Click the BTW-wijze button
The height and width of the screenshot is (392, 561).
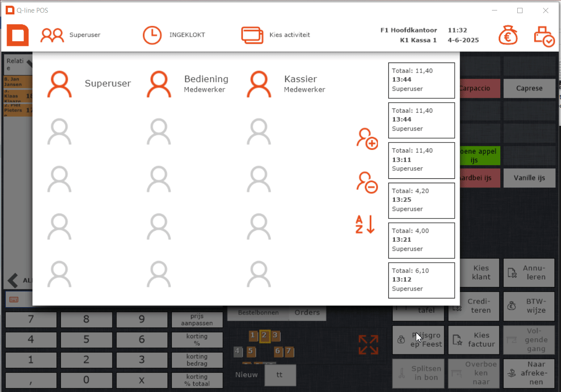[529, 306]
